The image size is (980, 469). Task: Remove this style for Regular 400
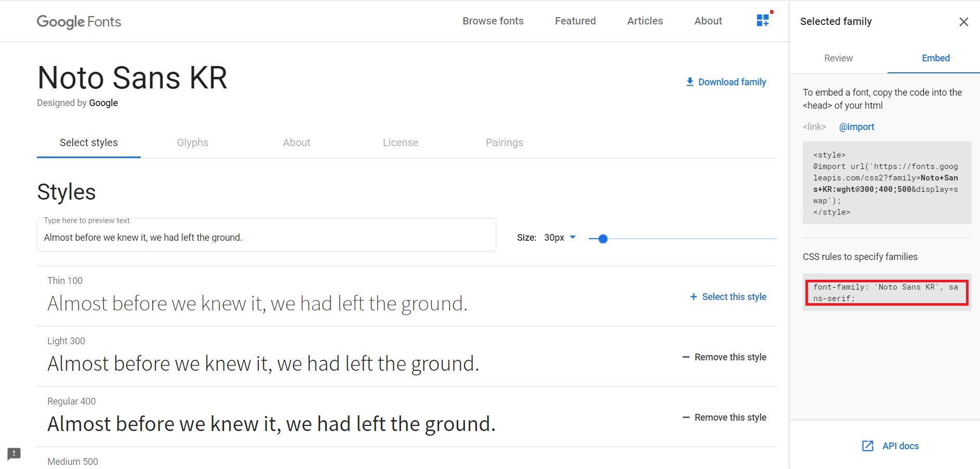click(724, 417)
